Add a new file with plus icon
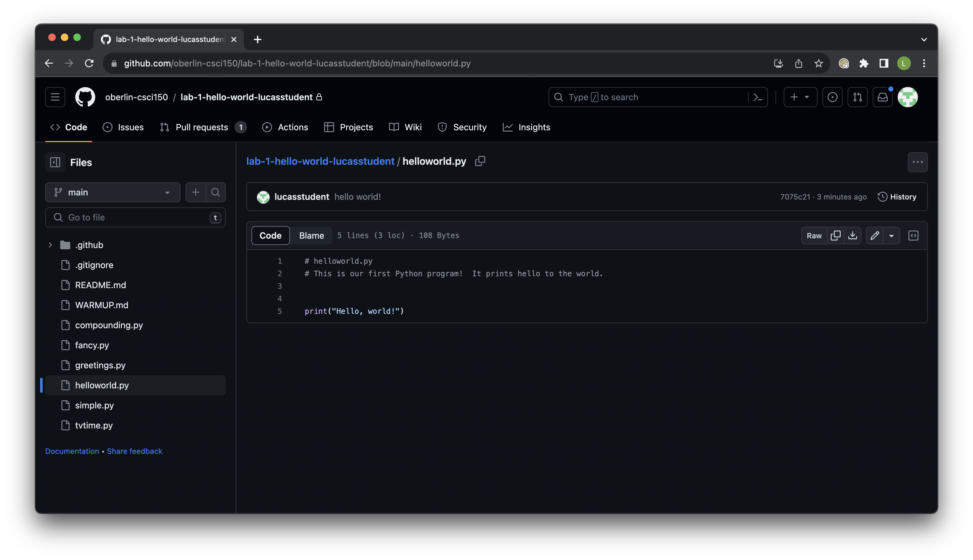This screenshot has height=560, width=973. coord(196,192)
